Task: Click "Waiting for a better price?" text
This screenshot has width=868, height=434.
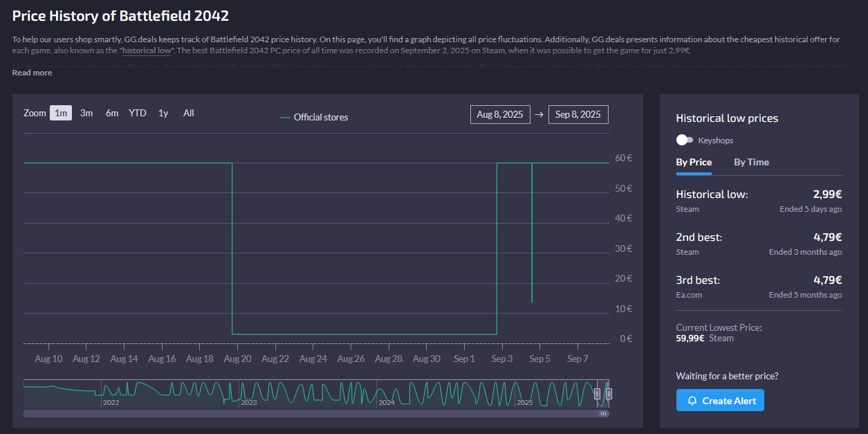Action: 727,376
